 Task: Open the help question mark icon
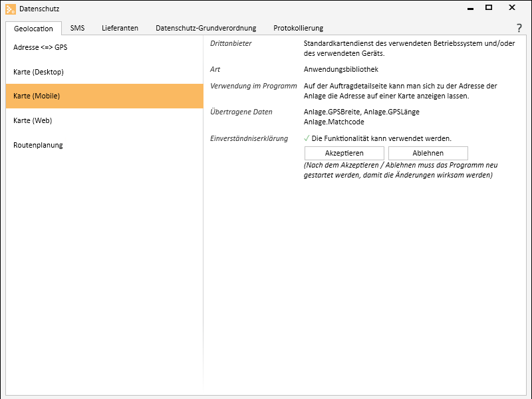[x=519, y=28]
